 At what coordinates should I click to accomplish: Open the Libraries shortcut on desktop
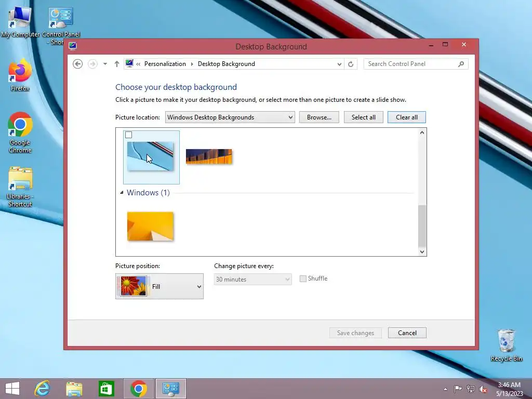click(x=20, y=187)
